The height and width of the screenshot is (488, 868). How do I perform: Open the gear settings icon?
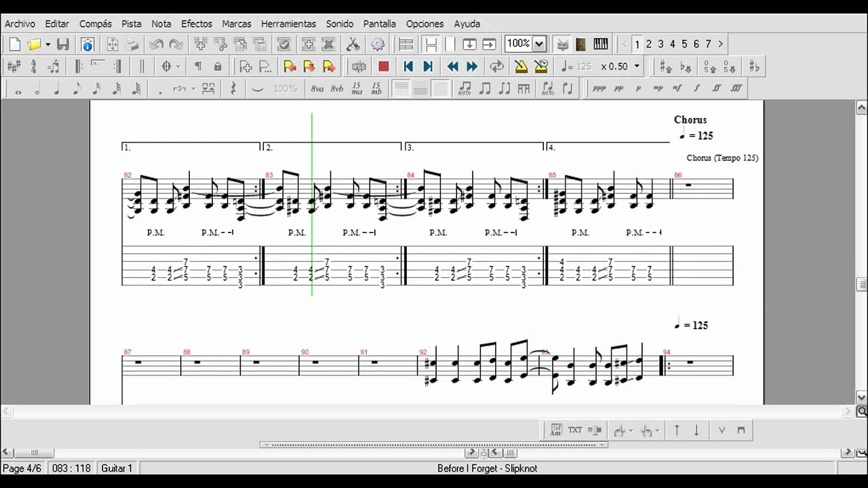pos(378,45)
